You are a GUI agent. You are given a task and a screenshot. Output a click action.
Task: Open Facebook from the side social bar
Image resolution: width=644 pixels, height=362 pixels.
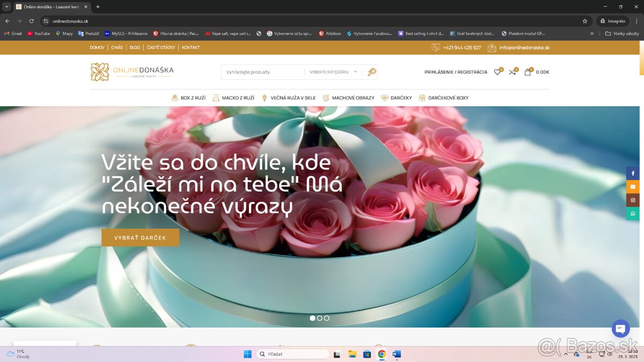point(633,173)
